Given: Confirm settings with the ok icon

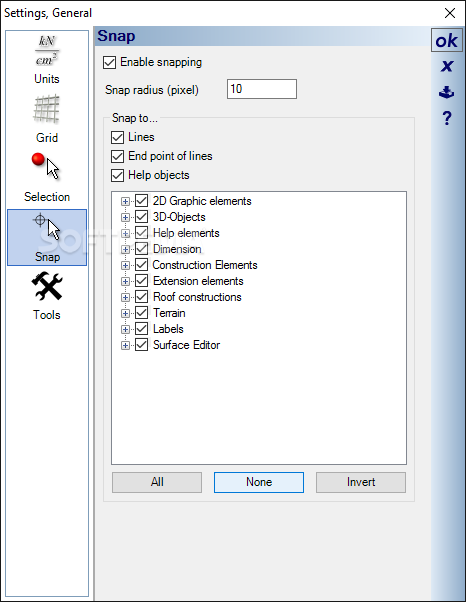Looking at the screenshot, I should 446,40.
